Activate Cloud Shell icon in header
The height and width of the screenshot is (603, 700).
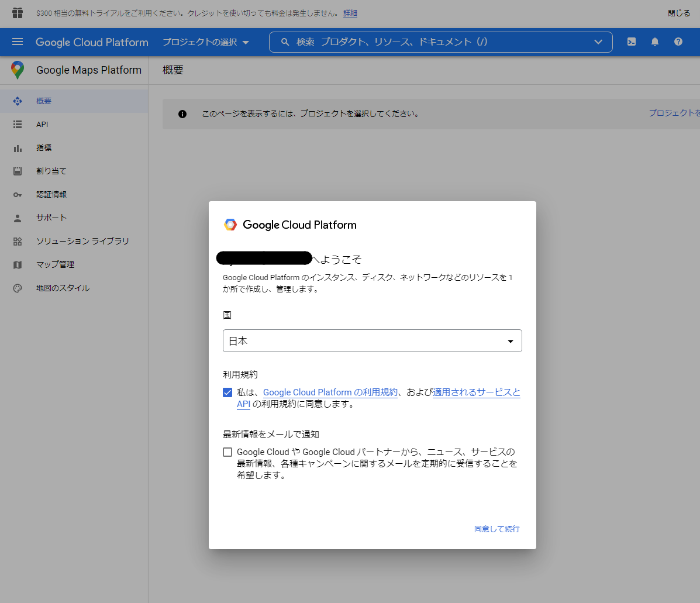(631, 42)
